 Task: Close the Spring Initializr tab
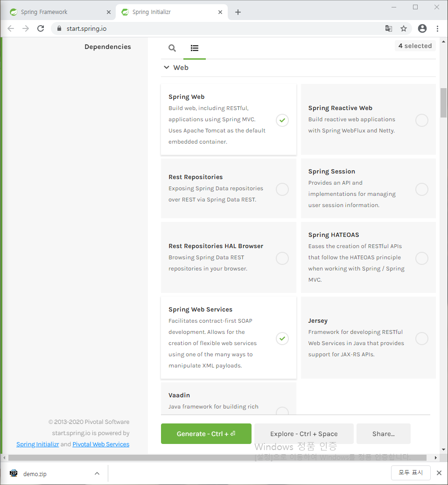(220, 12)
